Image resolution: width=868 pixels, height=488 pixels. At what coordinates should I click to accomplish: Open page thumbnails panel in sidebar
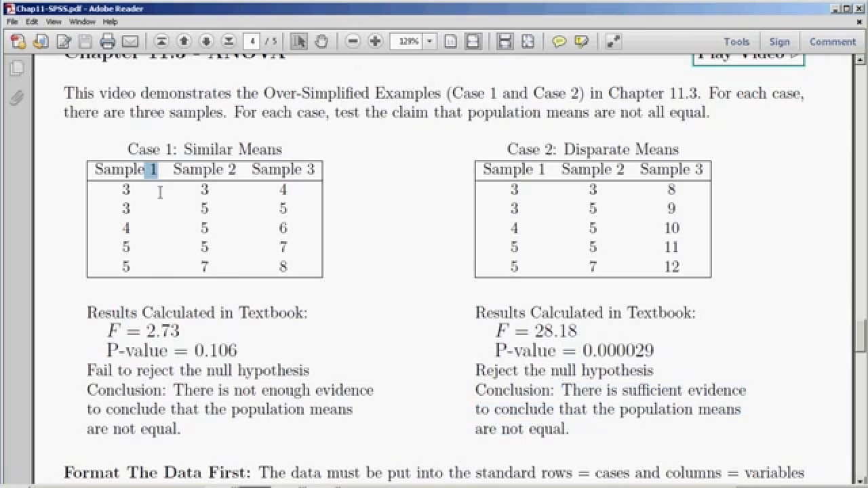tap(17, 68)
